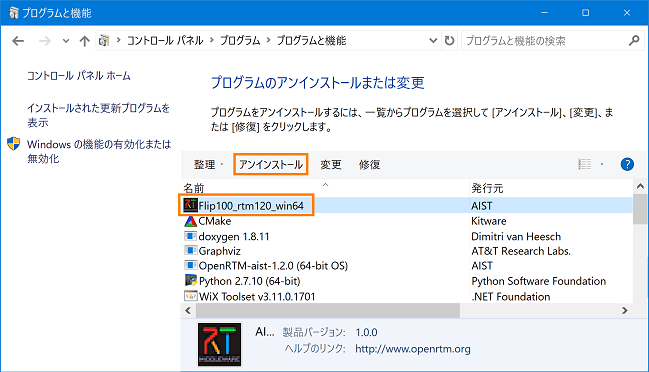Image resolution: width=649 pixels, height=372 pixels.
Task: Click the vertical scrollbar thumb
Action: [640, 209]
